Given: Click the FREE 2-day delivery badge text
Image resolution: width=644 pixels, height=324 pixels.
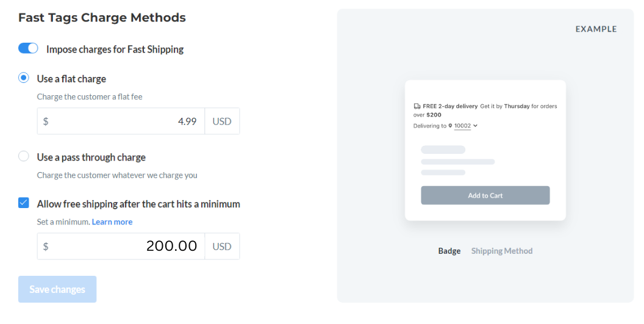Looking at the screenshot, I should (450, 106).
